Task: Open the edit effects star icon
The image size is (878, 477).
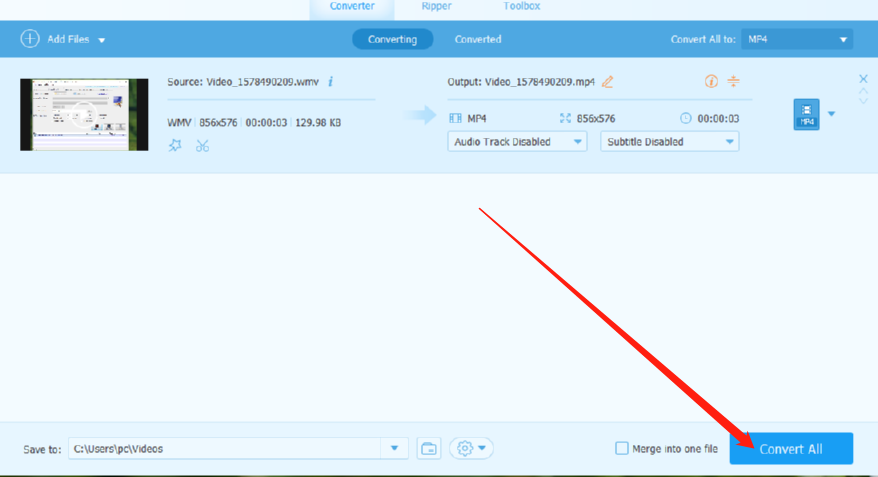Action: pos(175,146)
